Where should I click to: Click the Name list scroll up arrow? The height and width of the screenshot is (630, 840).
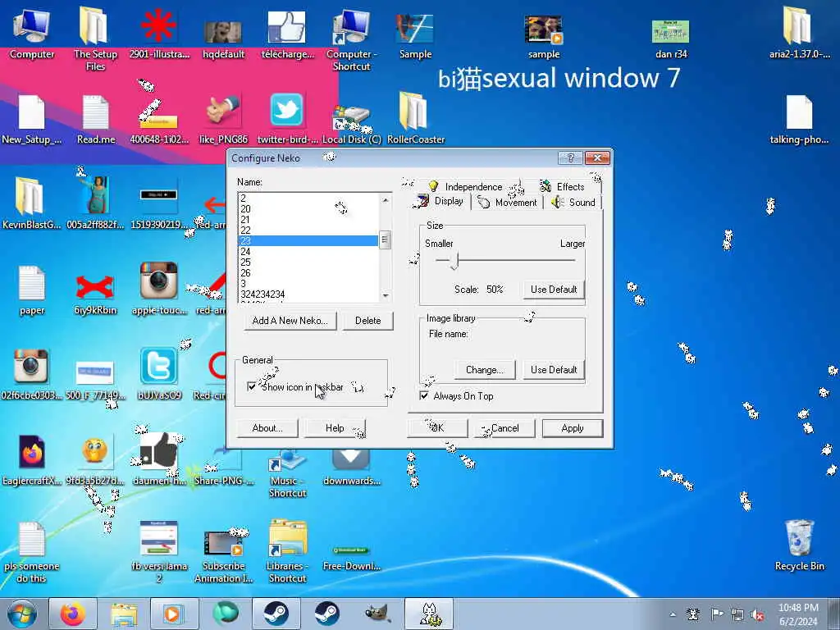point(386,200)
